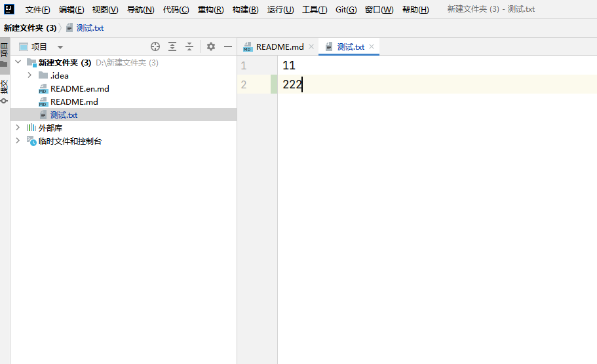Image resolution: width=597 pixels, height=364 pixels.
Task: Open the 文件(F) menu
Action: pos(38,10)
